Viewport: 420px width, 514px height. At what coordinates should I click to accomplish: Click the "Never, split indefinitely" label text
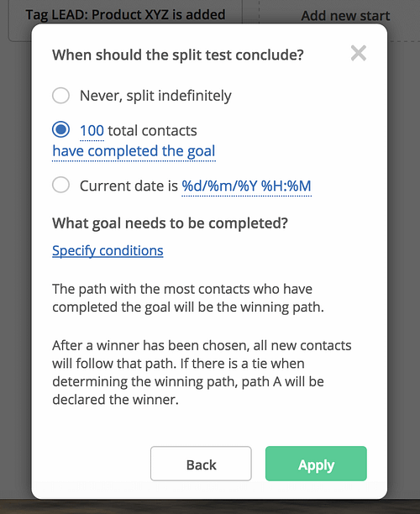tap(155, 96)
